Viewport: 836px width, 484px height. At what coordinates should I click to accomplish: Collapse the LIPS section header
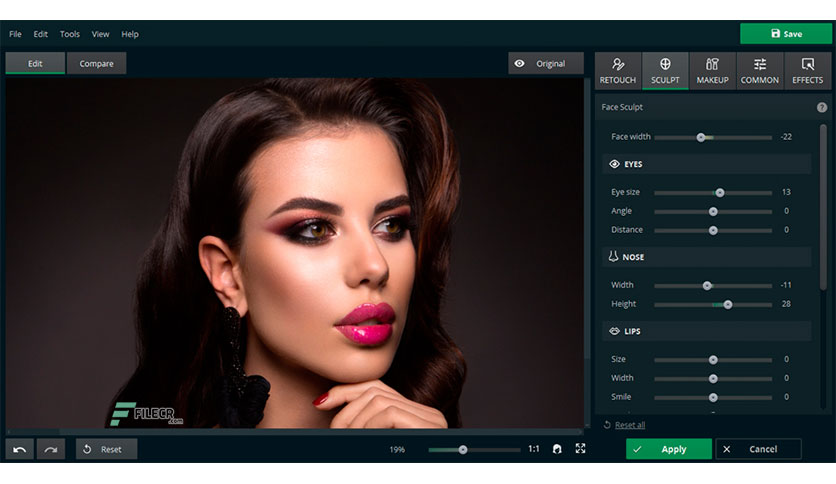pos(706,331)
